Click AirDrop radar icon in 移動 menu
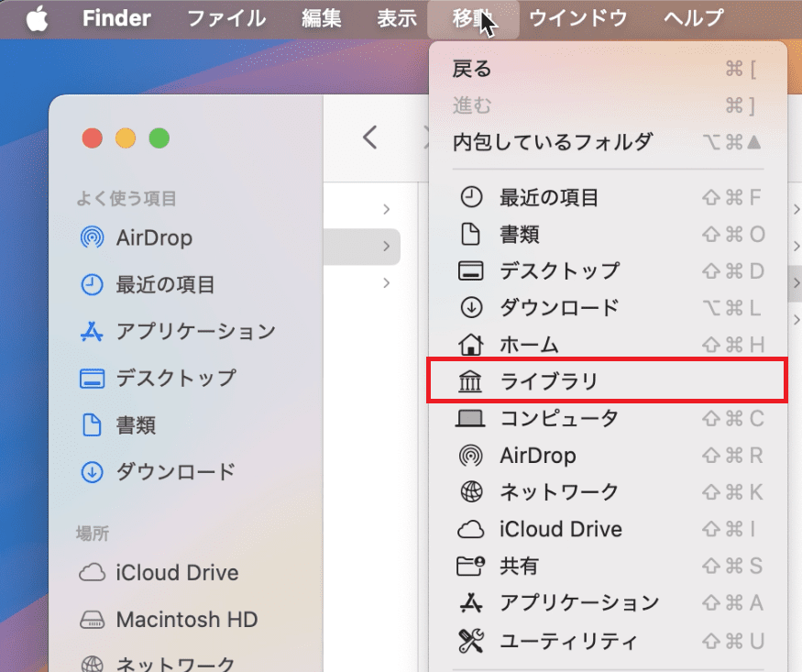The image size is (802, 672). 470,455
